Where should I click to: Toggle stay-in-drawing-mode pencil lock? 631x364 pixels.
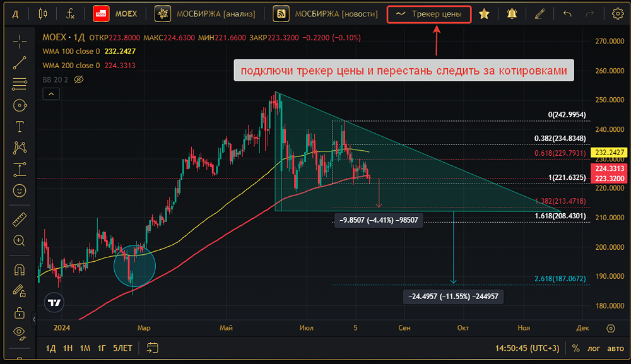coord(20,291)
